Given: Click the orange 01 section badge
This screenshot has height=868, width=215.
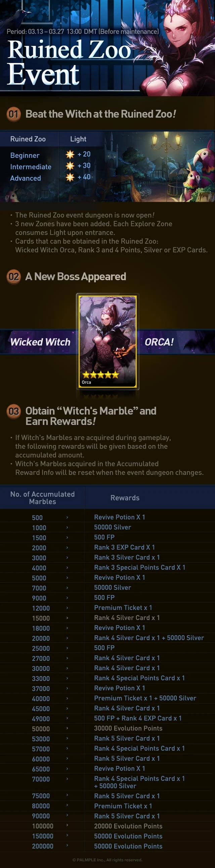Looking at the screenshot, I should (x=14, y=114).
